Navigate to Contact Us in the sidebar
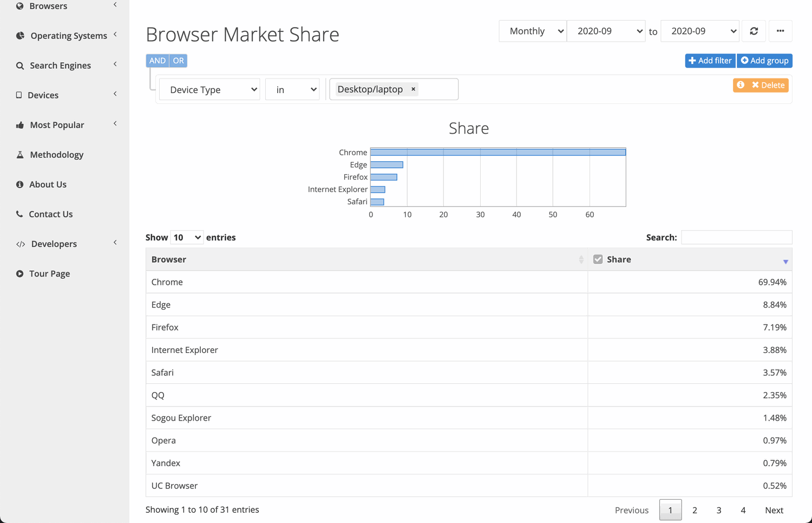Viewport: 812px width, 523px height. point(51,214)
